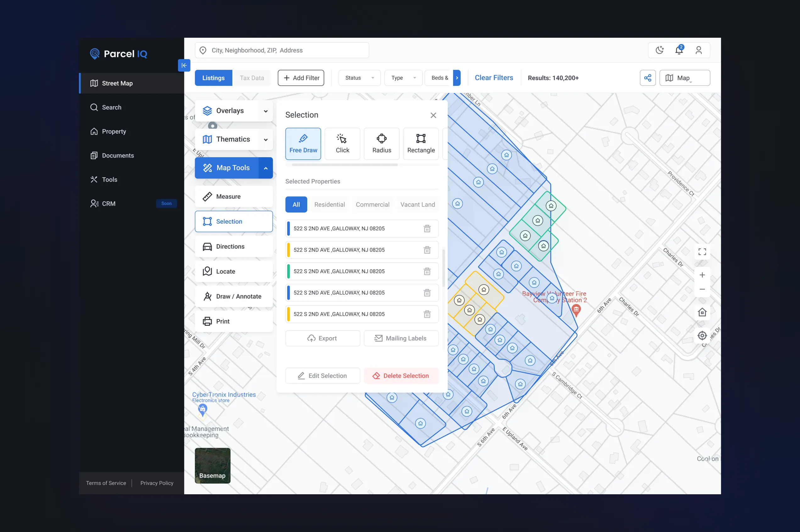Choose the Rectangle selection tool
800x532 pixels.
click(421, 144)
